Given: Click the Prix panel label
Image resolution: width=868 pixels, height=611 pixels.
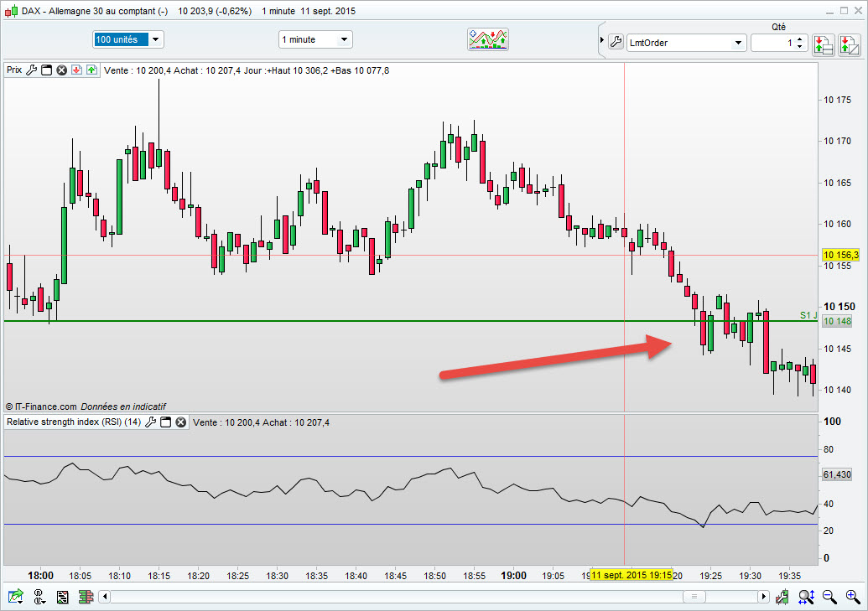Looking at the screenshot, I should pos(14,70).
